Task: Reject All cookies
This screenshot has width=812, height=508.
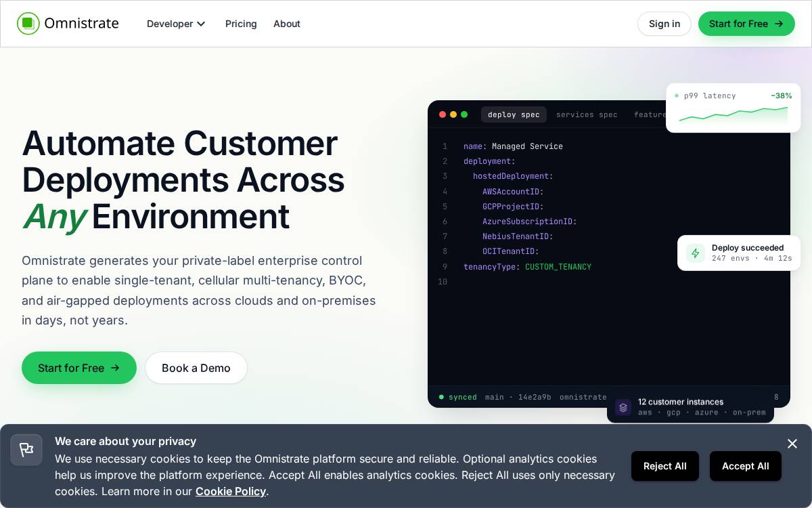Action: coord(665,466)
